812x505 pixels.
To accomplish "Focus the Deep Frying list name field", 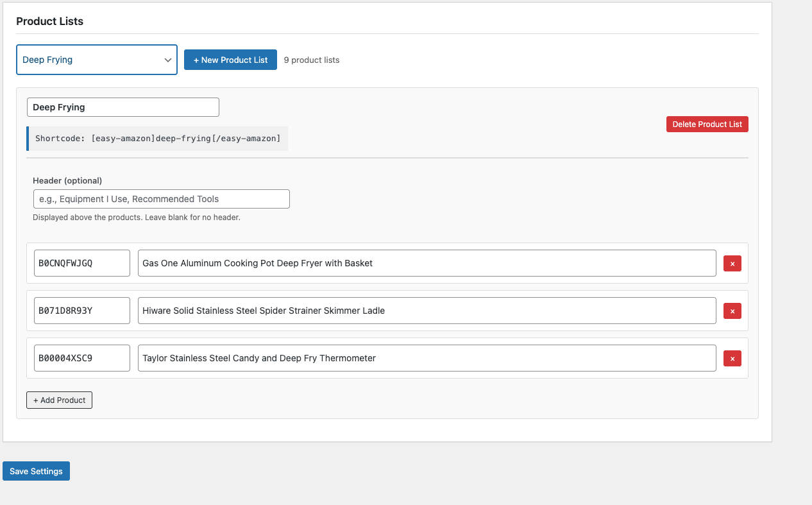I will pos(123,107).
